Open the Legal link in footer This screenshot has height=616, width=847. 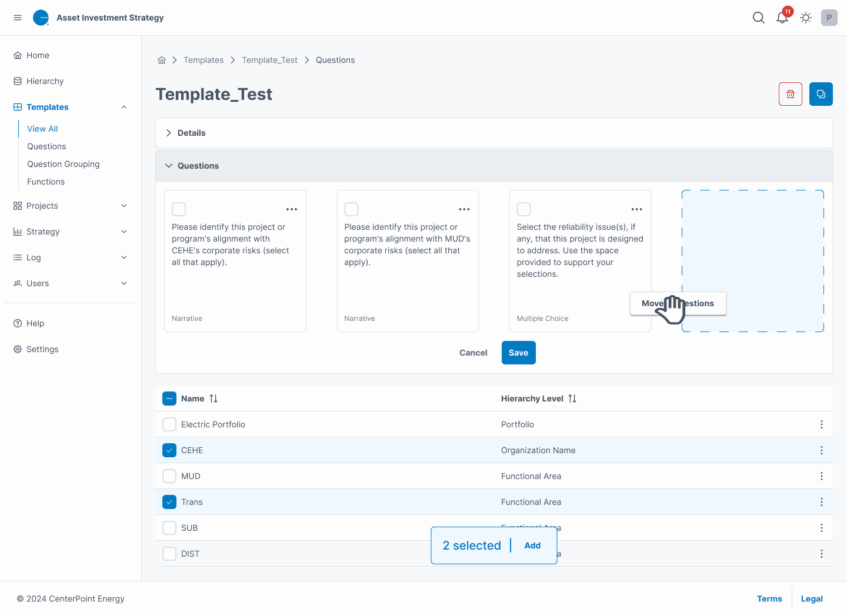[812, 598]
